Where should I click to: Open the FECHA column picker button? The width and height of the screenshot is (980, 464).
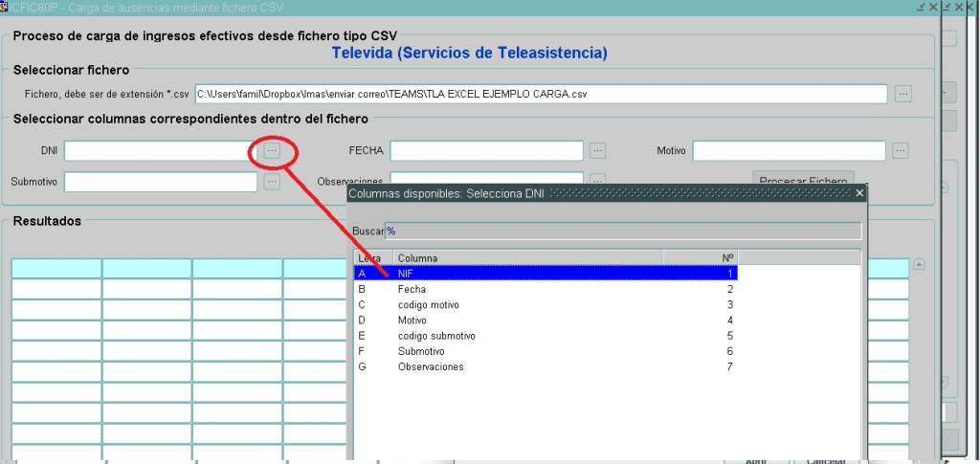click(598, 151)
